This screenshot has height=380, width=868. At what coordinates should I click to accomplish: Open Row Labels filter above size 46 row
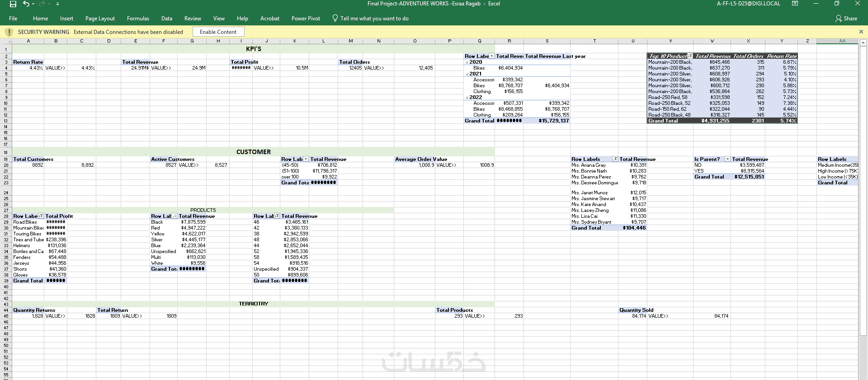pos(277,216)
